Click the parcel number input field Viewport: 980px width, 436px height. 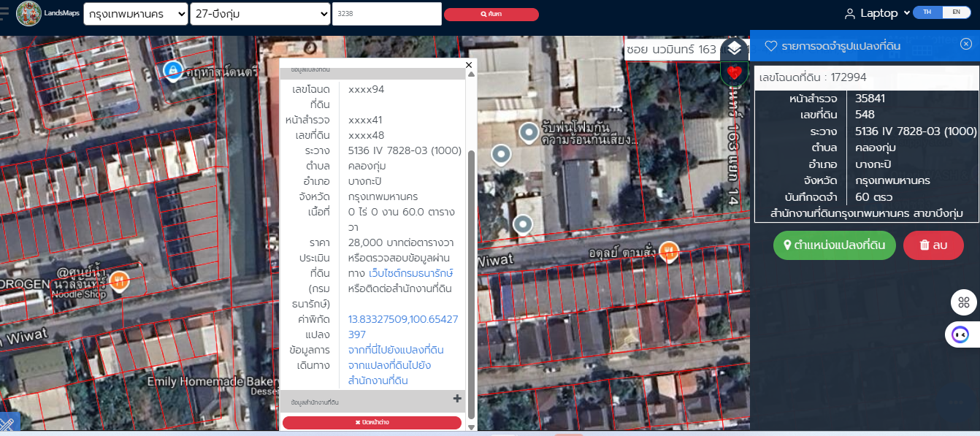(387, 14)
